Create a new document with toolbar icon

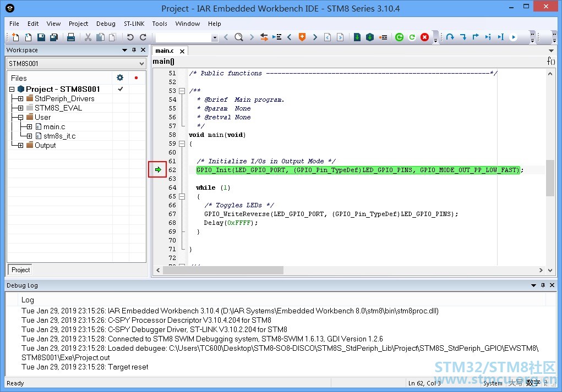point(15,37)
